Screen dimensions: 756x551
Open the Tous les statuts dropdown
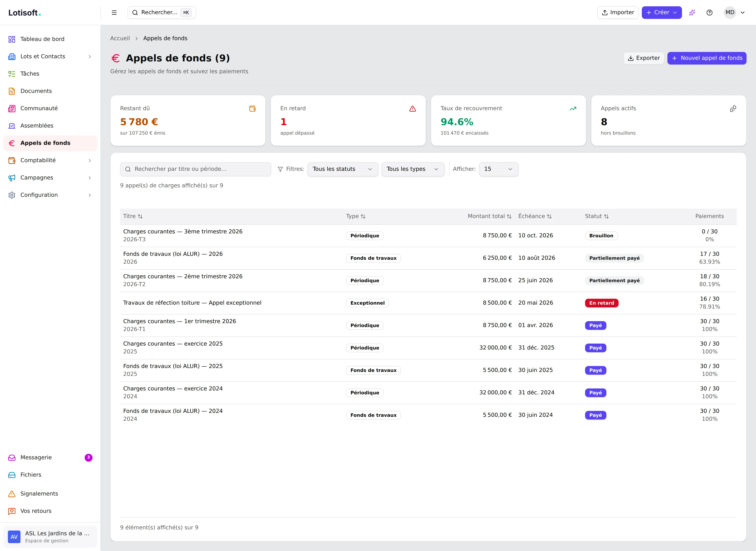coord(343,169)
